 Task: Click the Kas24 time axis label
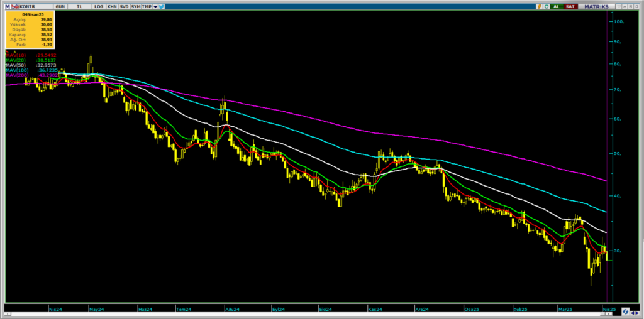click(x=375, y=309)
